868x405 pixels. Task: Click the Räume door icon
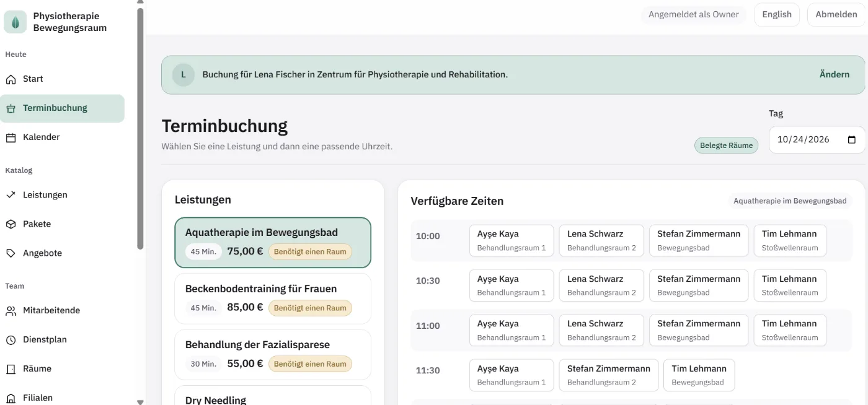point(11,369)
